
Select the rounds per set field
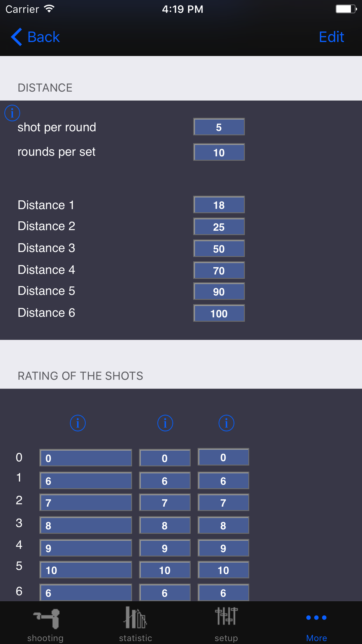(219, 152)
